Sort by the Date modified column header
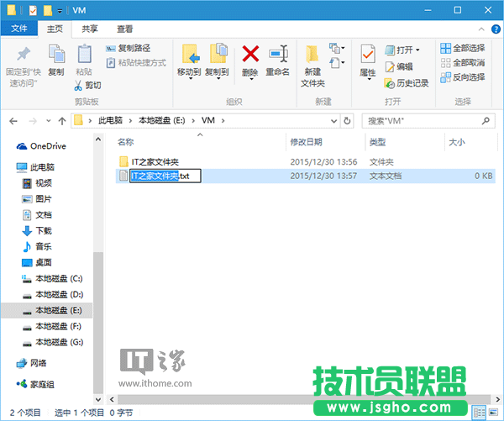This screenshot has height=421, width=504. pos(306,142)
